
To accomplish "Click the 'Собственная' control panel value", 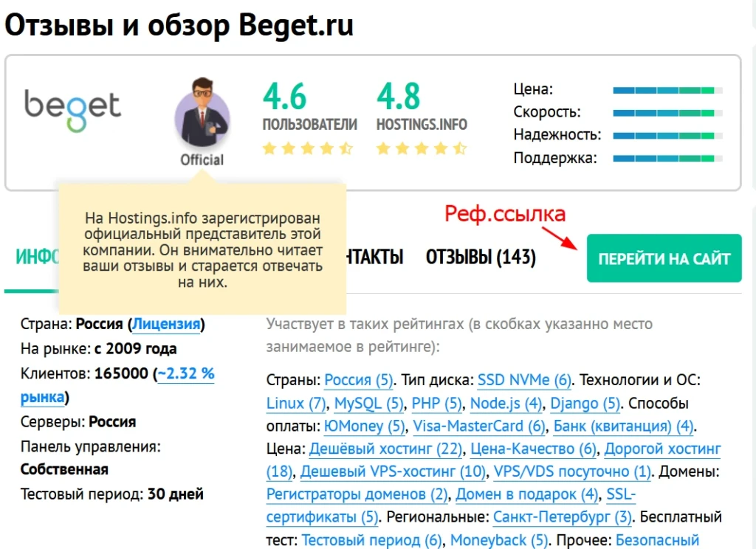I will [x=64, y=469].
